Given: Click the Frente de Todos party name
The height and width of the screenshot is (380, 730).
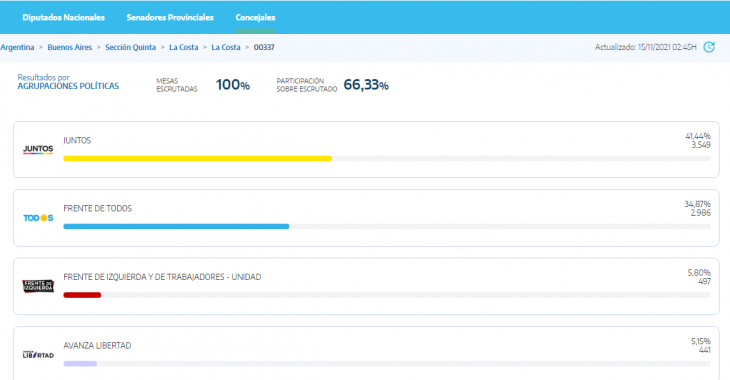Looking at the screenshot, I should coord(98,208).
